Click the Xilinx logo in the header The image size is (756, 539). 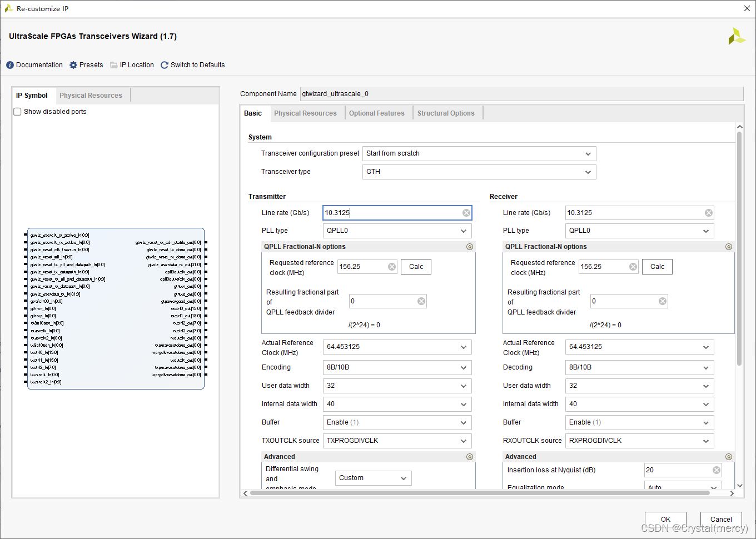pyautogui.click(x=737, y=37)
